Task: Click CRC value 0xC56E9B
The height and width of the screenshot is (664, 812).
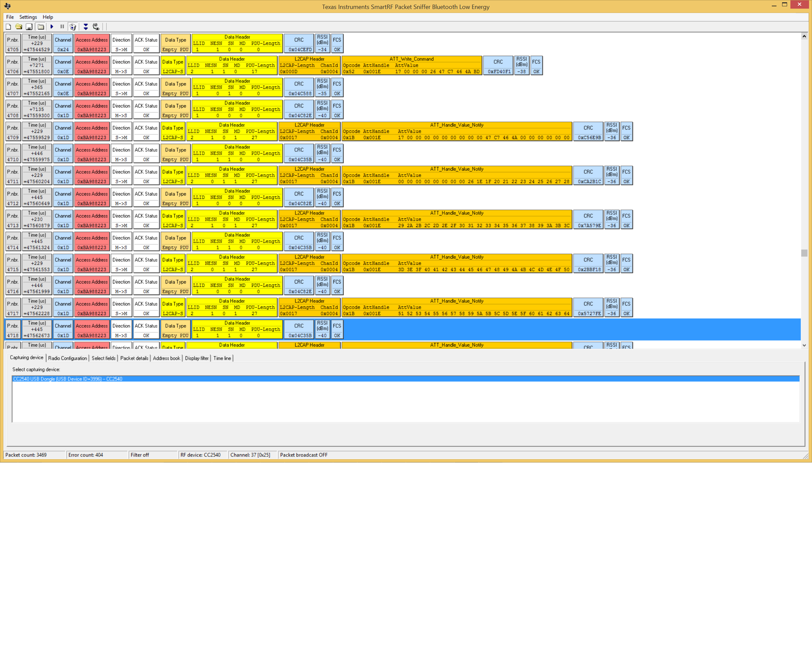Action: pyautogui.click(x=589, y=138)
